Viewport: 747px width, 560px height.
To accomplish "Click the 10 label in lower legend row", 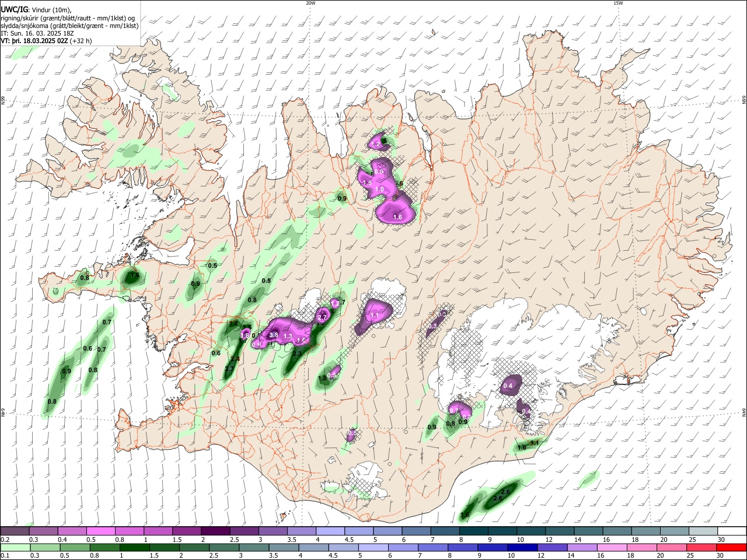I will 511,556.
